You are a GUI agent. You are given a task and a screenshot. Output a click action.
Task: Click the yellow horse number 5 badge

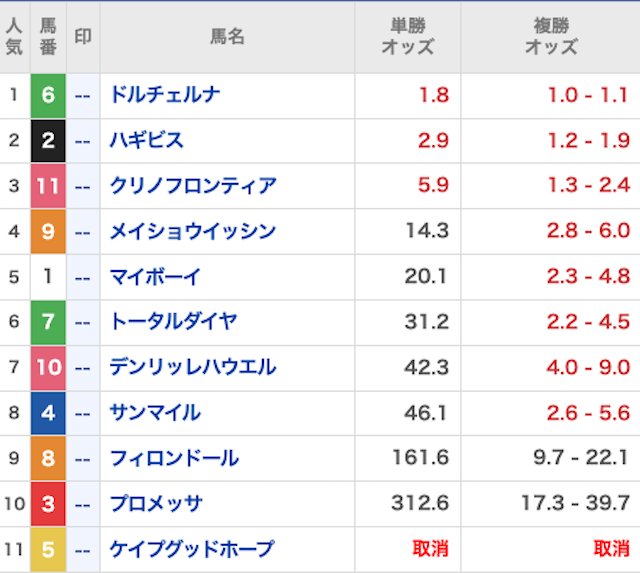(48, 549)
